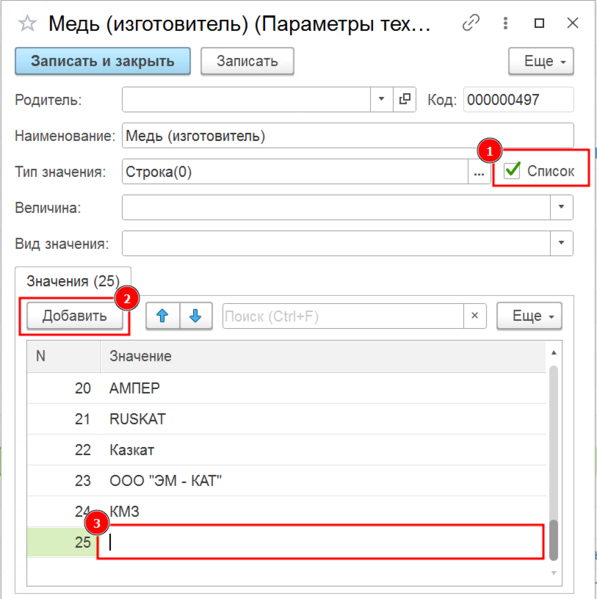The width and height of the screenshot is (597, 599).
Task: Click the N column header
Action: (x=64, y=356)
